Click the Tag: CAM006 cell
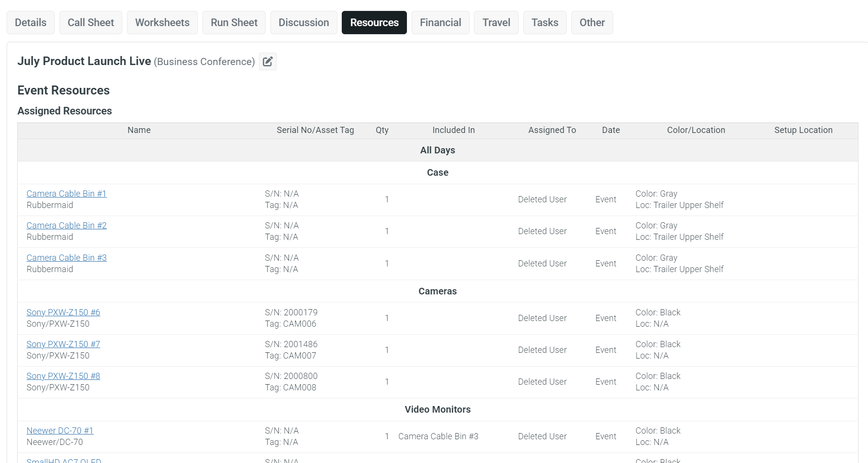 click(x=290, y=324)
